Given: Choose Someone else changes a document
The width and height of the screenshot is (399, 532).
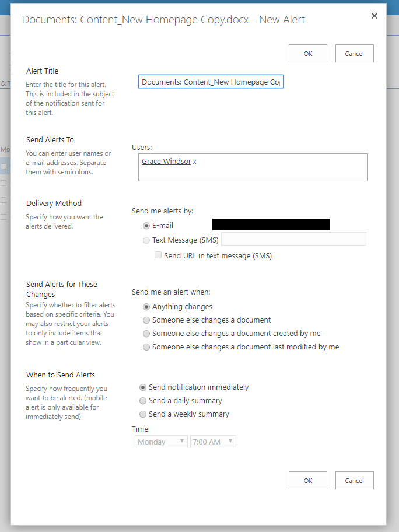Looking at the screenshot, I should coord(146,320).
